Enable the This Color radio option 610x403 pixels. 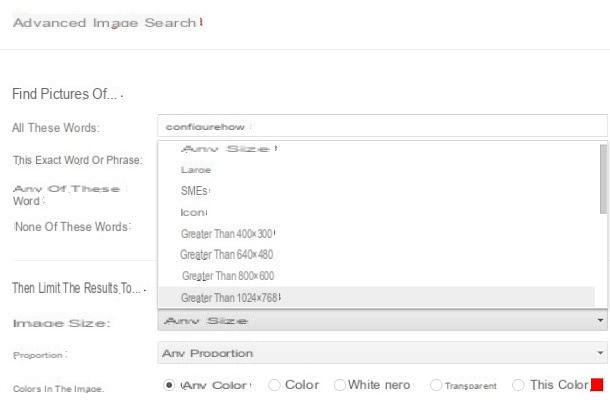tap(518, 385)
